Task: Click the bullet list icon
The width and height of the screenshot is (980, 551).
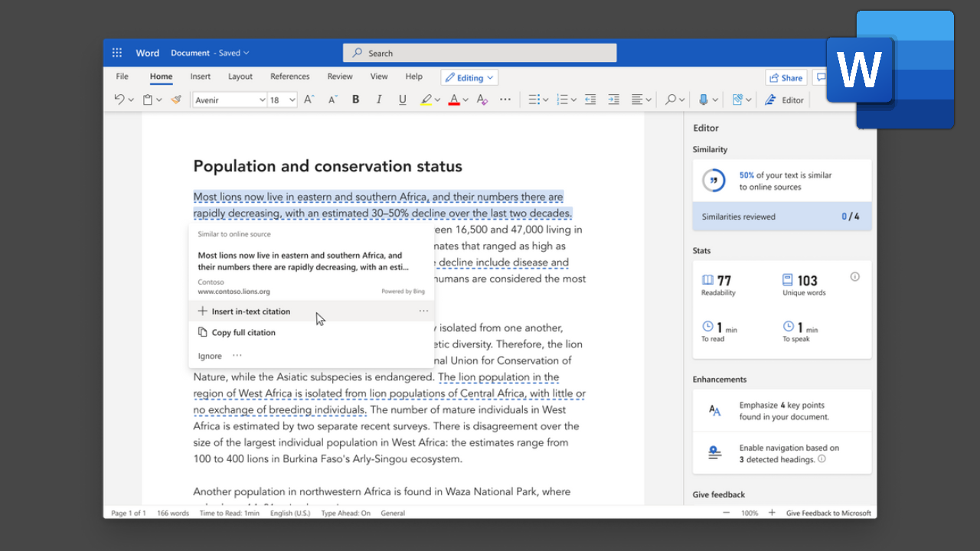Action: [534, 99]
